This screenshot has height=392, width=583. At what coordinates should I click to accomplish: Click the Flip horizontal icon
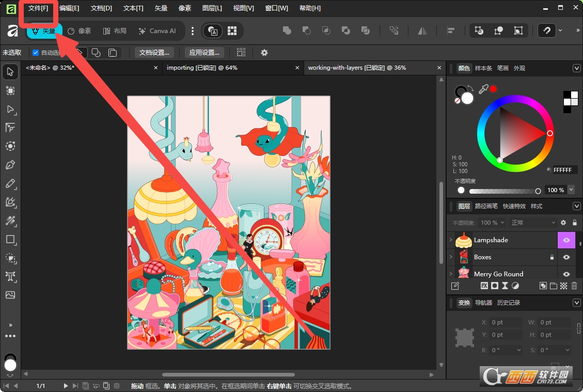[x=422, y=30]
